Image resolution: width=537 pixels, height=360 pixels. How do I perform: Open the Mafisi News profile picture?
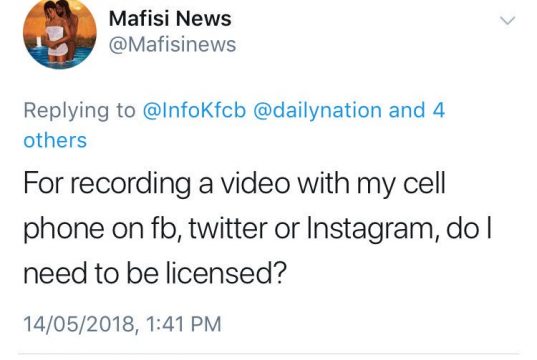pyautogui.click(x=60, y=34)
